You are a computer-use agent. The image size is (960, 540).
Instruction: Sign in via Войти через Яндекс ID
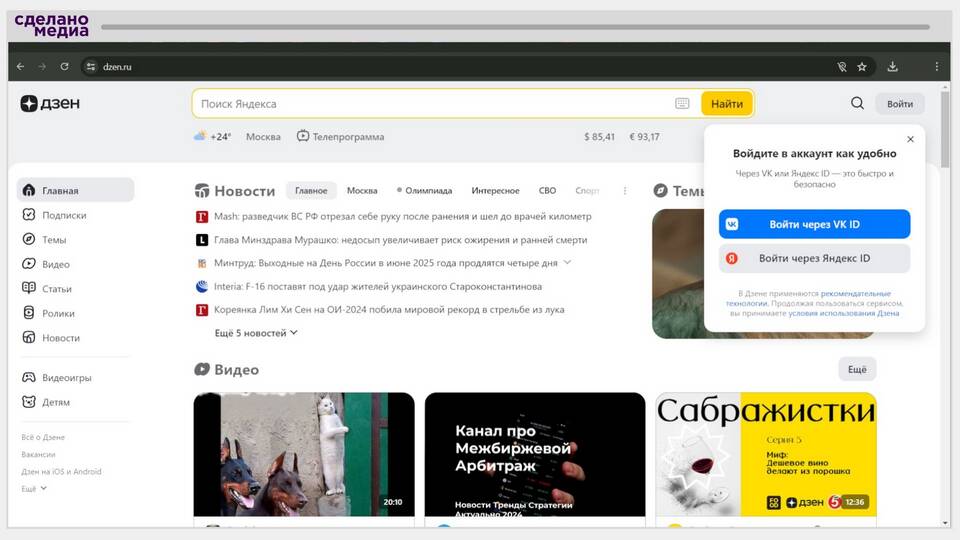point(814,258)
